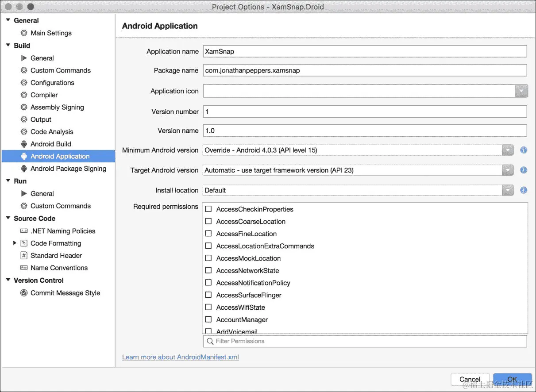Image resolution: width=536 pixels, height=392 pixels.
Task: Expand the Code Formatting tree node
Action: [15, 243]
